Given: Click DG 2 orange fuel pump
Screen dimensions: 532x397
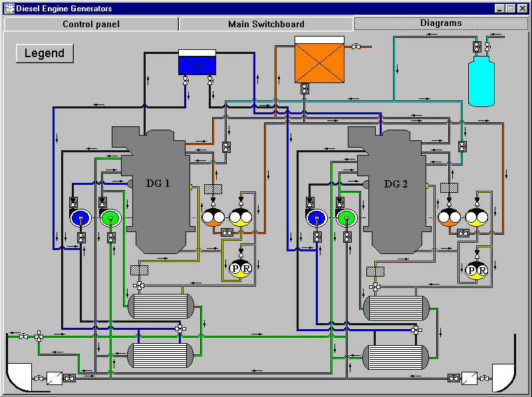Looking at the screenshot, I should 449,217.
